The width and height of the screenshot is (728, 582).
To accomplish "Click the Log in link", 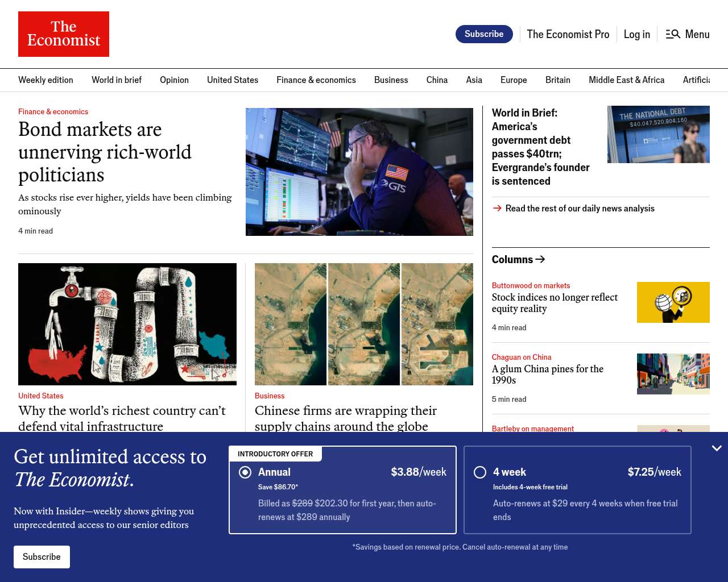I will pos(637,34).
